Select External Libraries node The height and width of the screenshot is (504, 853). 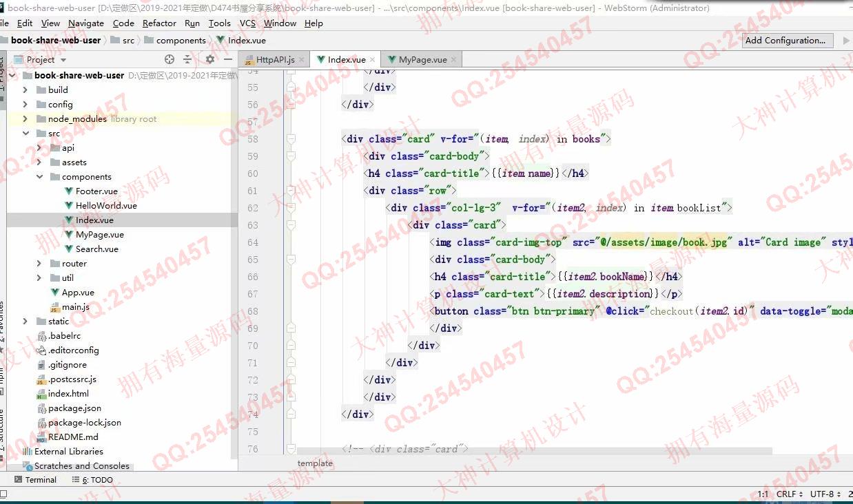pos(69,451)
